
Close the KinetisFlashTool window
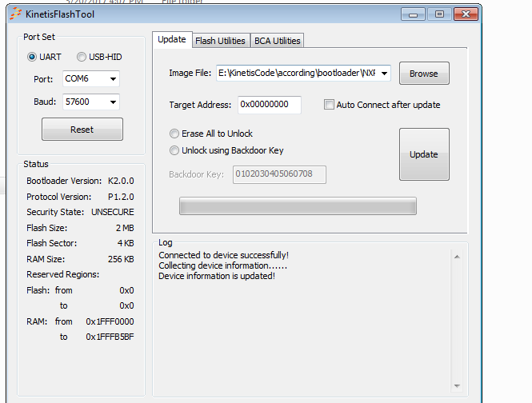pyautogui.click(x=466, y=14)
